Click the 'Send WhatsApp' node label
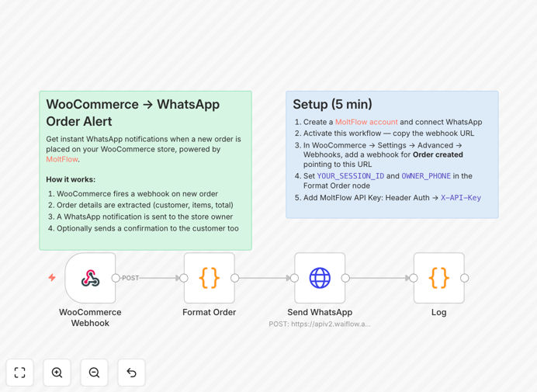 (x=320, y=312)
